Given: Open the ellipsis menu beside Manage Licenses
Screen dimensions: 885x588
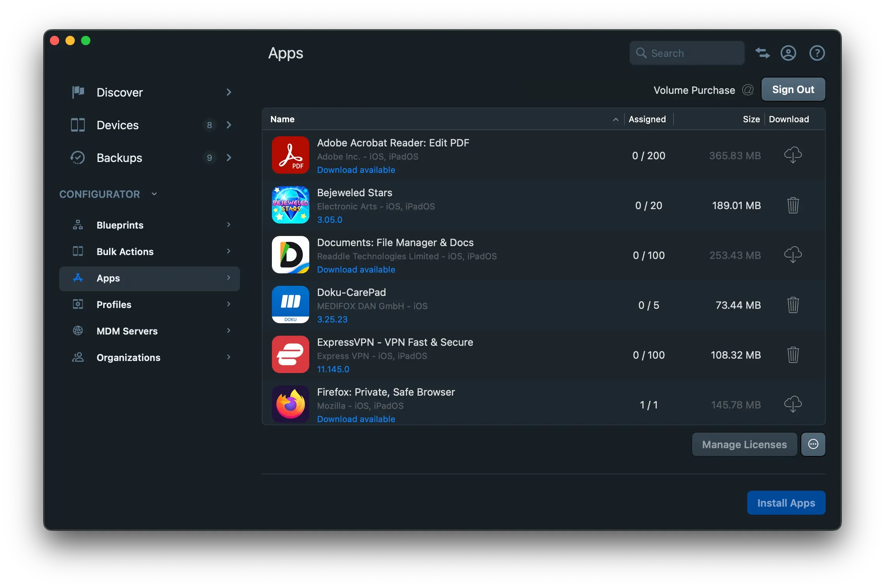Looking at the screenshot, I should pos(813,444).
